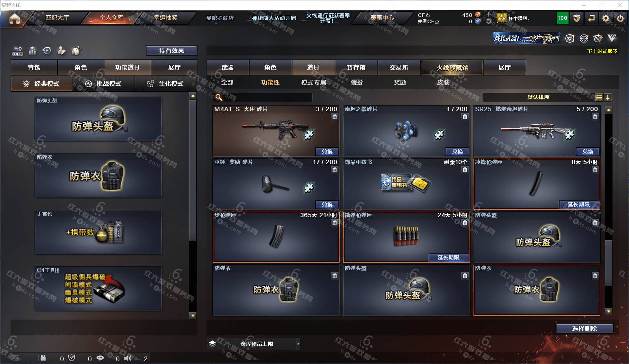Toggle the OFF switch icon

[x=18, y=51]
